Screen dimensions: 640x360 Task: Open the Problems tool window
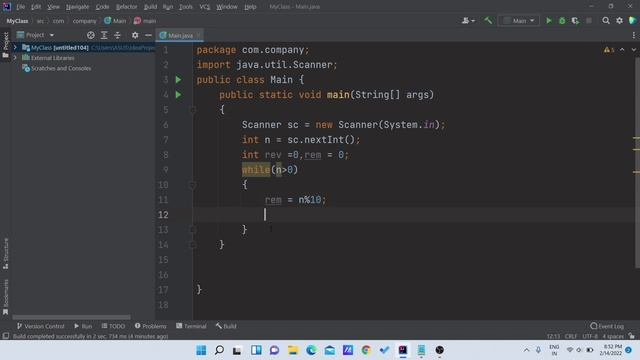(151, 326)
